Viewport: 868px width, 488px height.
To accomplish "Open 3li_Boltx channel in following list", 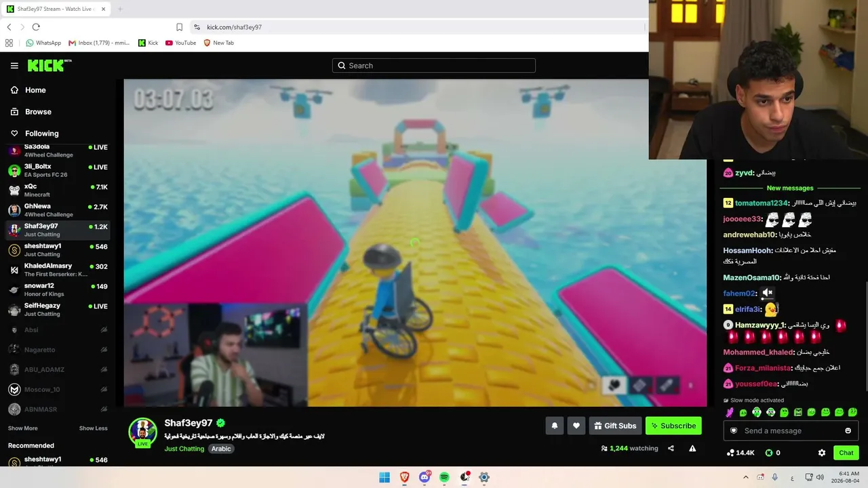I will coord(58,170).
